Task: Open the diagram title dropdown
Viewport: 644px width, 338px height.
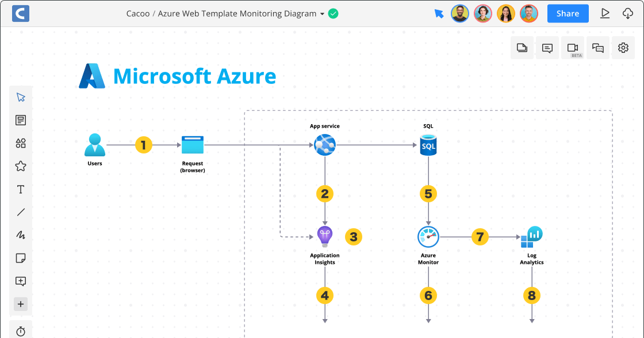Action: (321, 13)
